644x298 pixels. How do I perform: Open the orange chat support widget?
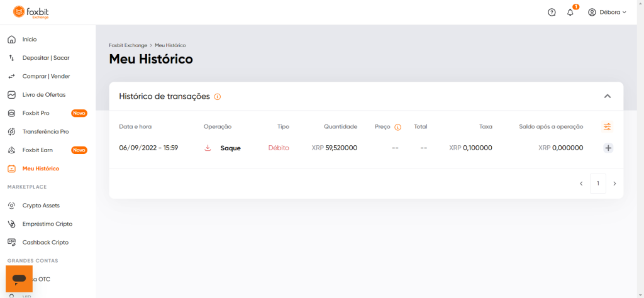(19, 279)
